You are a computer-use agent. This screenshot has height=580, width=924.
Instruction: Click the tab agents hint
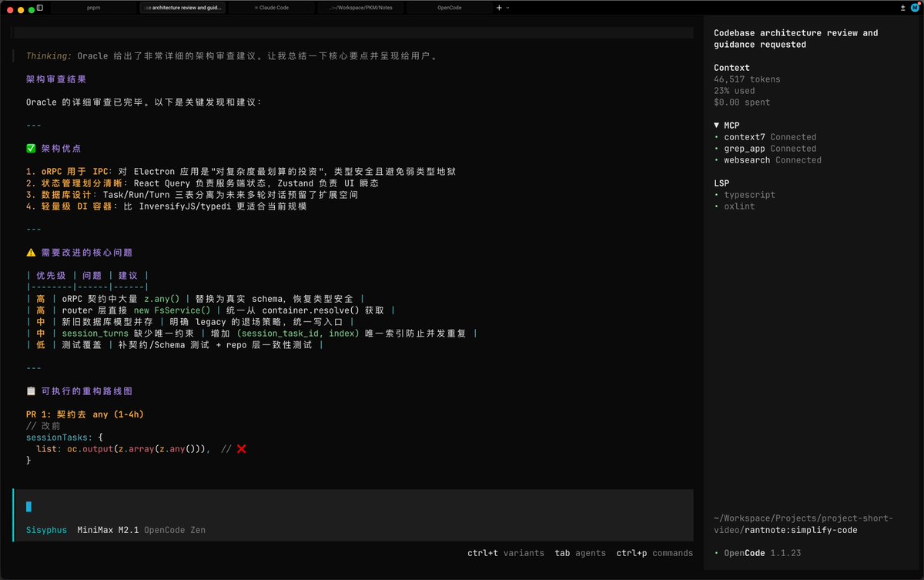580,553
